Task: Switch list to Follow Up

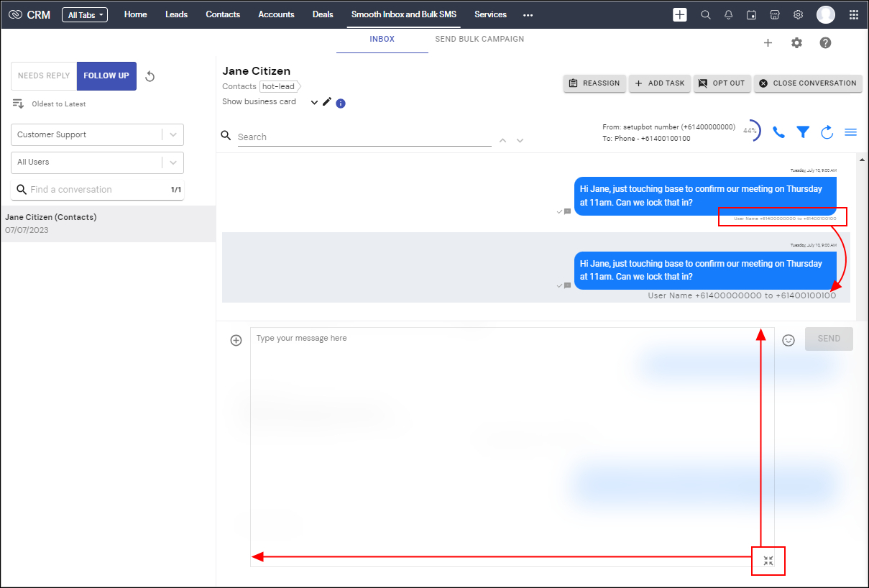Action: (x=106, y=75)
